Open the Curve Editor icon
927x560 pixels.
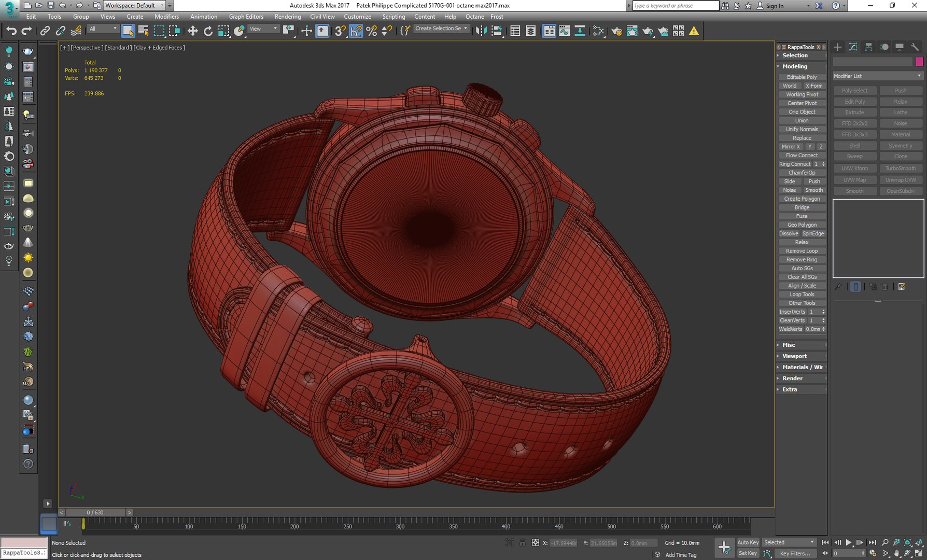point(564,31)
